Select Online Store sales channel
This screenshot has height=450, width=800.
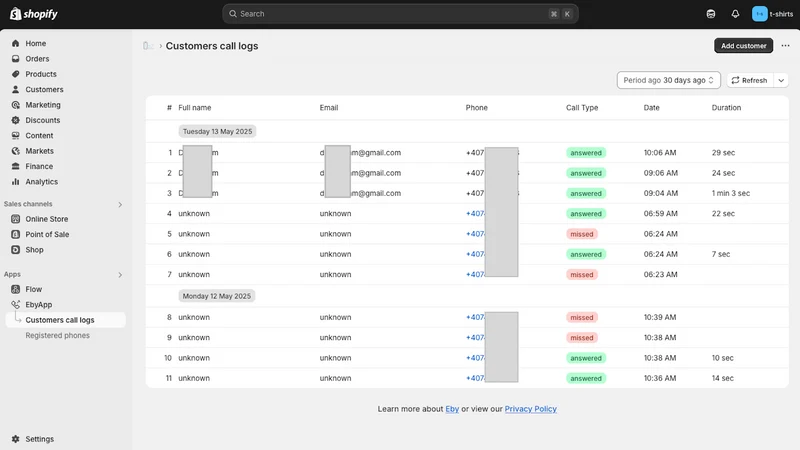pos(46,219)
